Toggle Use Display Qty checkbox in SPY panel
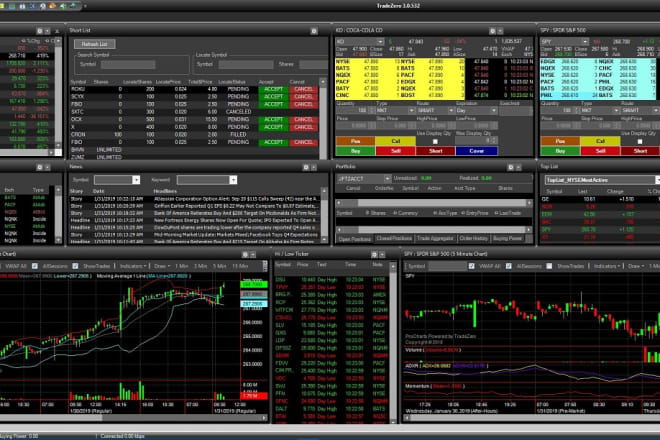Viewport: 660px width, 440px height. pyautogui.click(x=640, y=141)
